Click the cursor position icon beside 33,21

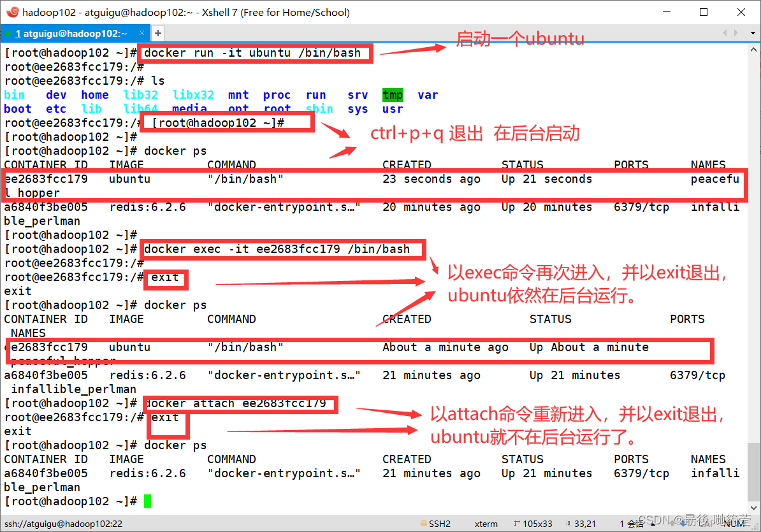(569, 524)
